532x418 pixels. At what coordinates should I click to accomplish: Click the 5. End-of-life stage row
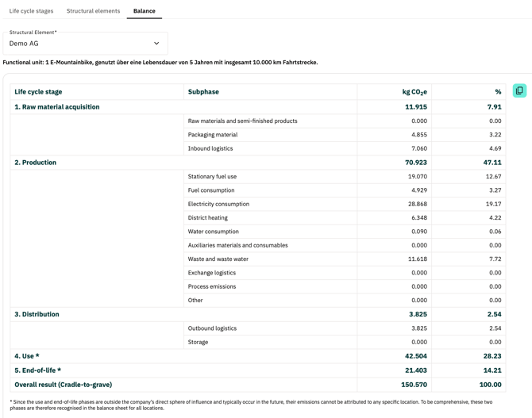point(38,370)
